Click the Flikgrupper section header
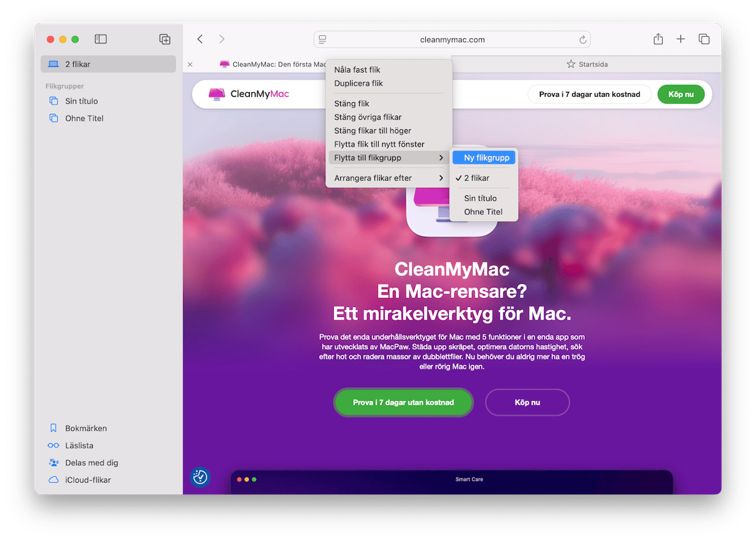Screen dimensions: 756x540 coord(65,86)
